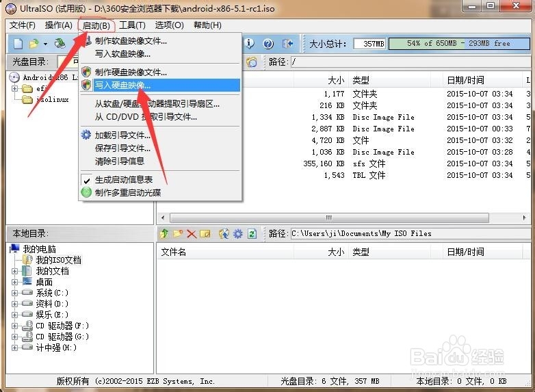Image resolution: width=535 pixels, height=392 pixels.
Task: Click the isolinux folder icon
Action: 27,99
